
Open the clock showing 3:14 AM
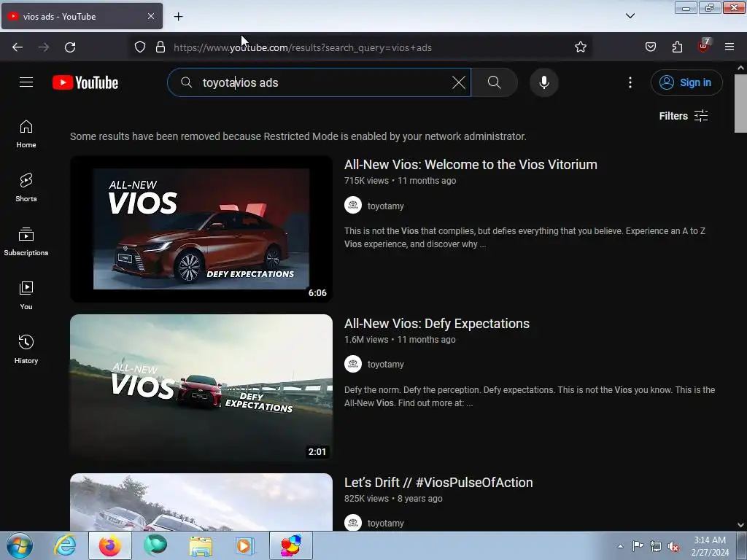tap(710, 546)
